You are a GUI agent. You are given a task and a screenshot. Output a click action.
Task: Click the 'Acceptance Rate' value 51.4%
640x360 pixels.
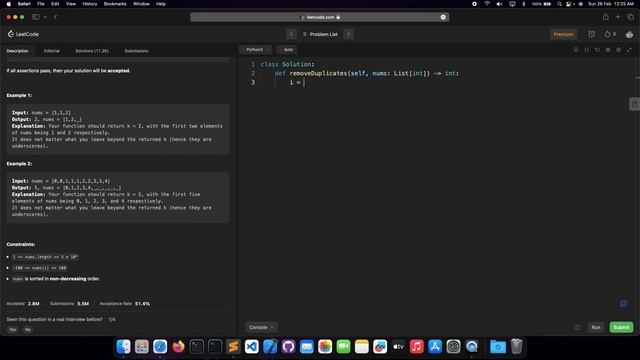[142, 304]
